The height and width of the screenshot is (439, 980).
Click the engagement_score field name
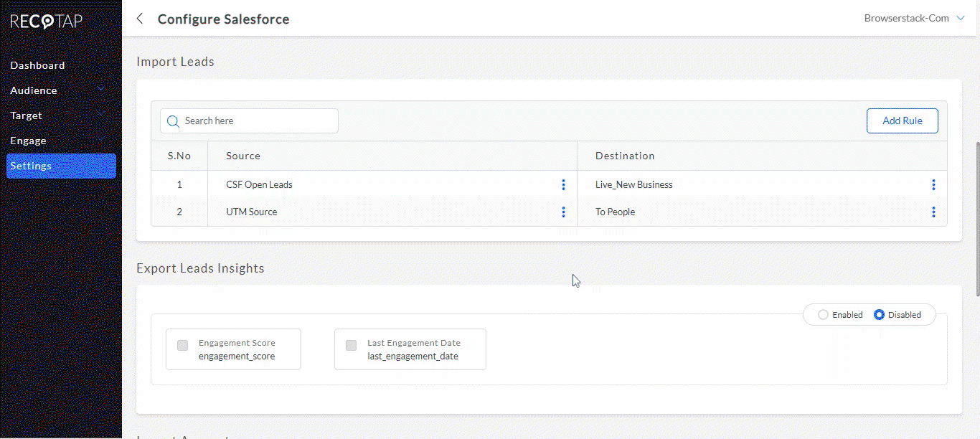coord(237,357)
